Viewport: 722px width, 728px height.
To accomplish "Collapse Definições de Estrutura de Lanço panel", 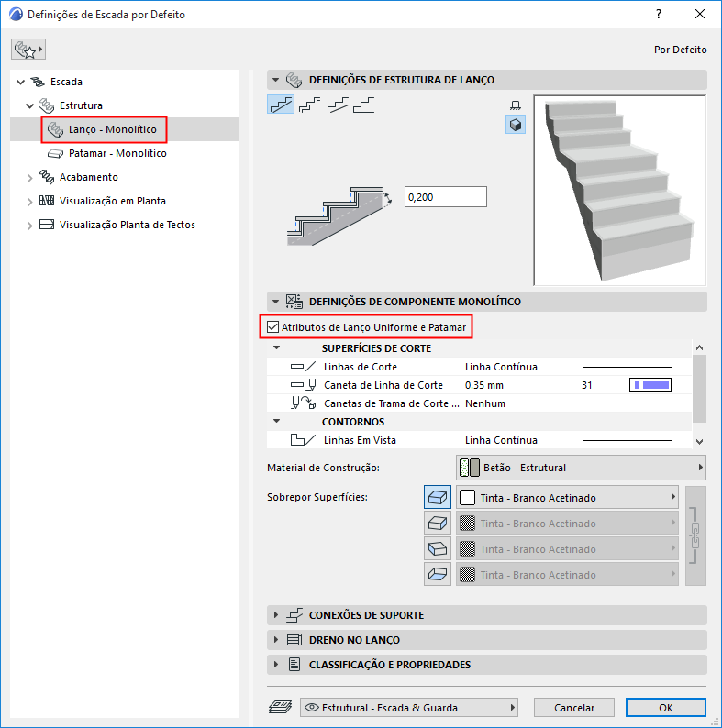I will pyautogui.click(x=275, y=80).
